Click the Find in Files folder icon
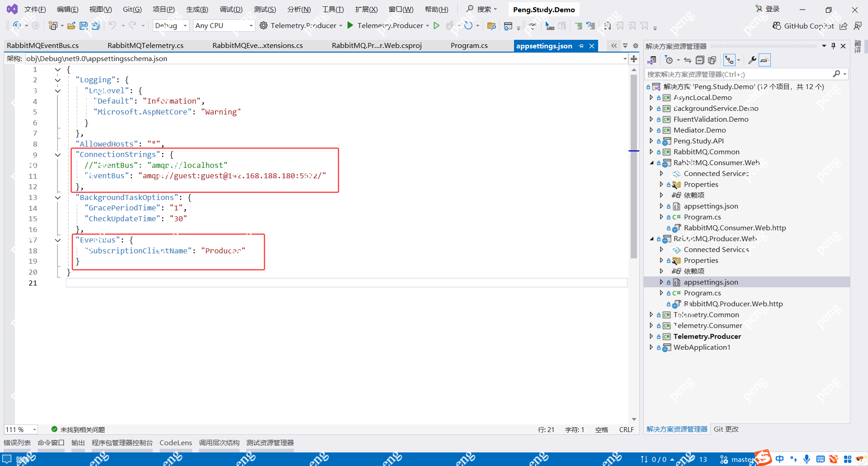The height and width of the screenshot is (466, 868). point(491,26)
